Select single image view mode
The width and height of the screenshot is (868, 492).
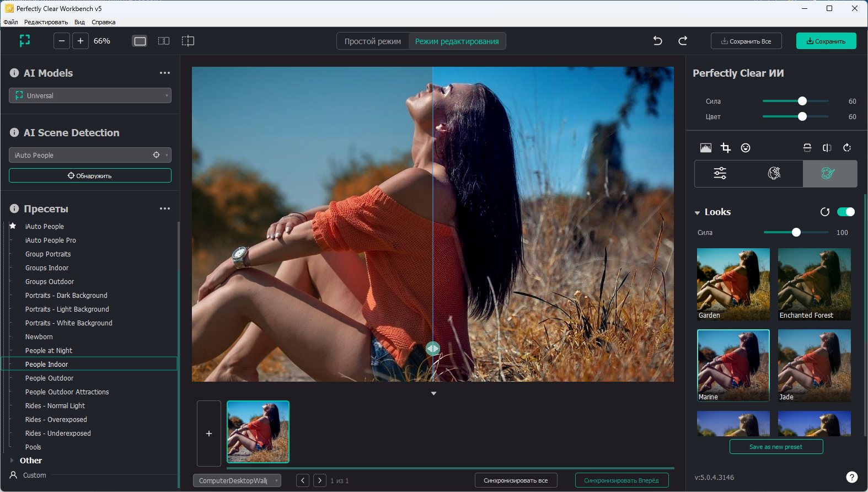point(140,41)
